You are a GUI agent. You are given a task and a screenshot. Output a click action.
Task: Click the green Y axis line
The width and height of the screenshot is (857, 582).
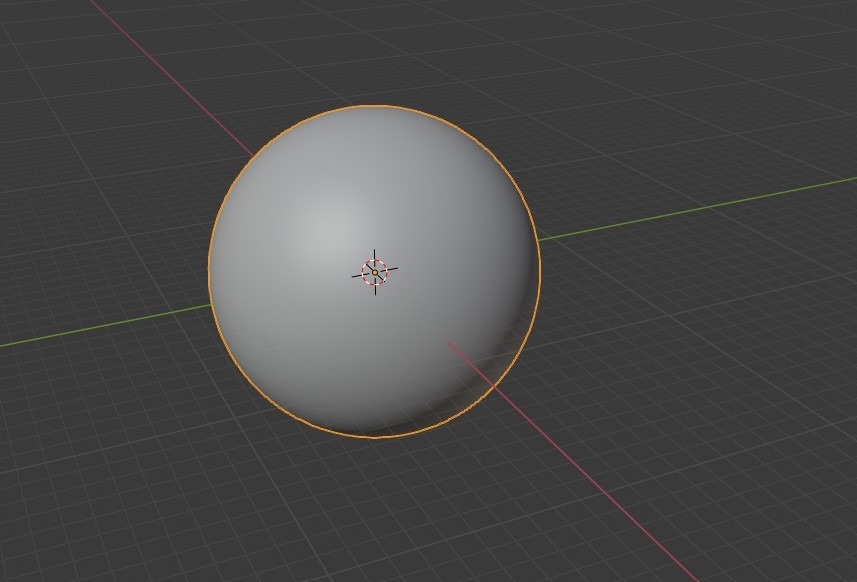click(x=697, y=208)
